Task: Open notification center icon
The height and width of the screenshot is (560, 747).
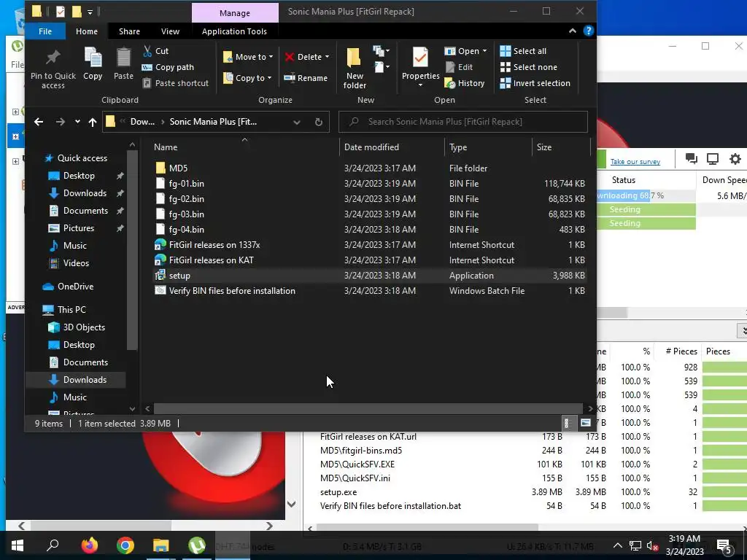Action: (x=724, y=545)
